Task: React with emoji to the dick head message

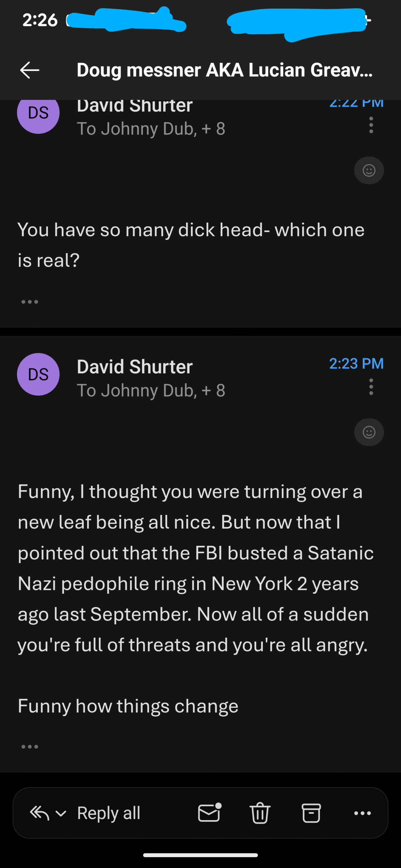Action: (369, 170)
